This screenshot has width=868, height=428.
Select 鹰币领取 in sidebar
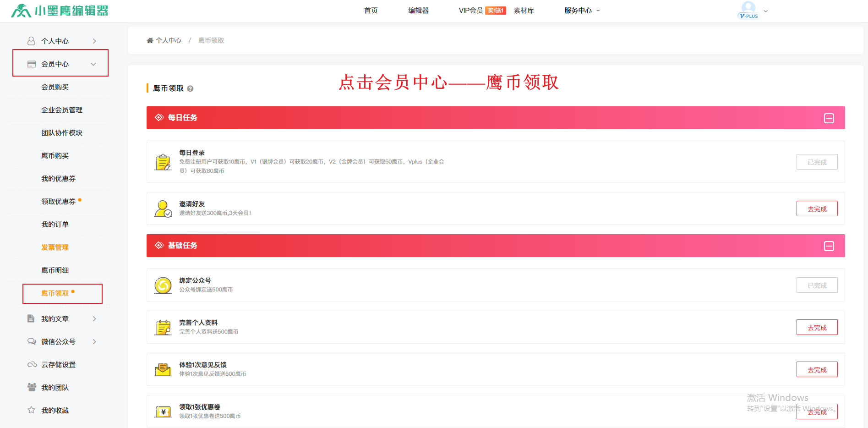55,293
